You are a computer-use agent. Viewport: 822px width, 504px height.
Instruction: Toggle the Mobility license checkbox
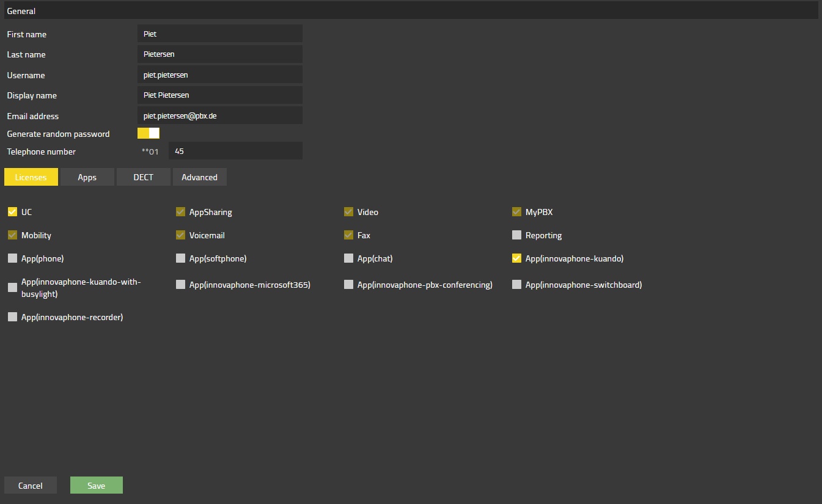coord(12,235)
